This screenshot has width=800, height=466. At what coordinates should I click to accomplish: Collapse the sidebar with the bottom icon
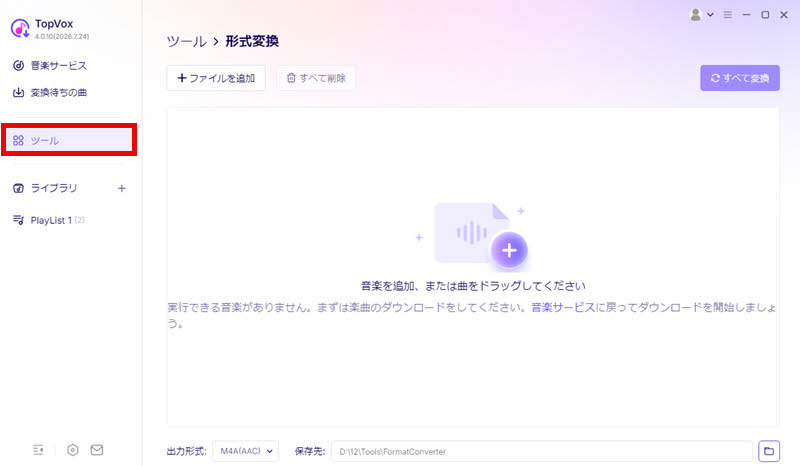coord(38,450)
